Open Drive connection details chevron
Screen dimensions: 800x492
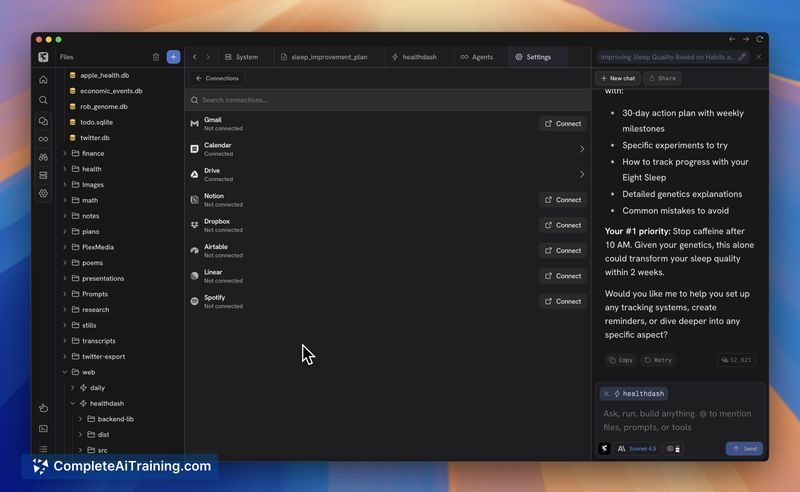click(582, 175)
